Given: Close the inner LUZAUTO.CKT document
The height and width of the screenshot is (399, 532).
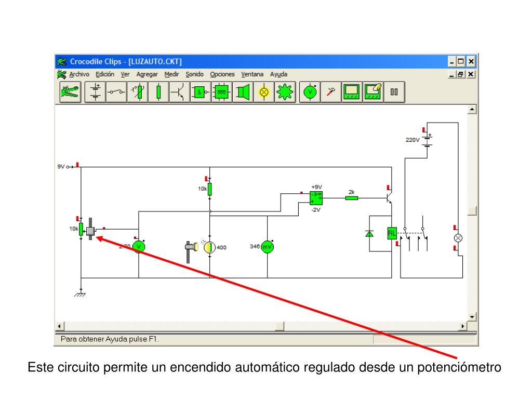Looking at the screenshot, I should (x=471, y=74).
